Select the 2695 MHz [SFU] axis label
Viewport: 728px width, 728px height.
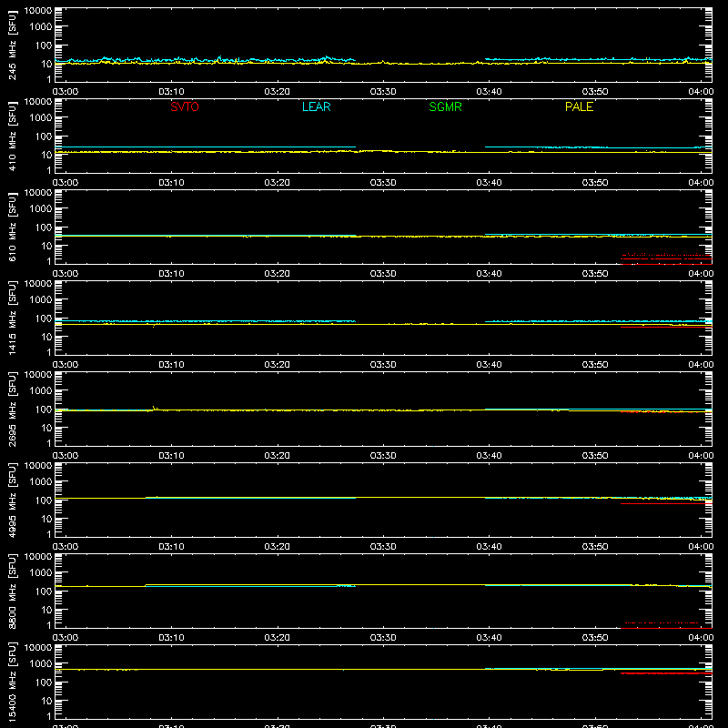[12, 409]
